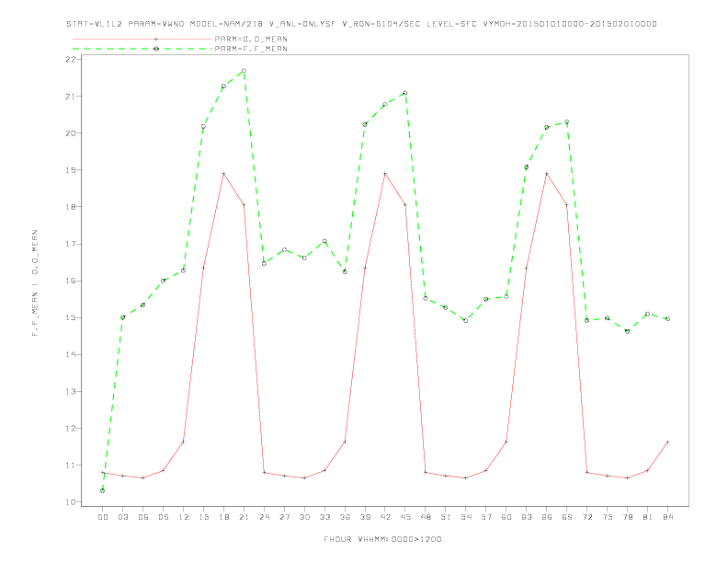The width and height of the screenshot is (728, 563).
Task: Click x-axis tick label 03
Action: (122, 517)
